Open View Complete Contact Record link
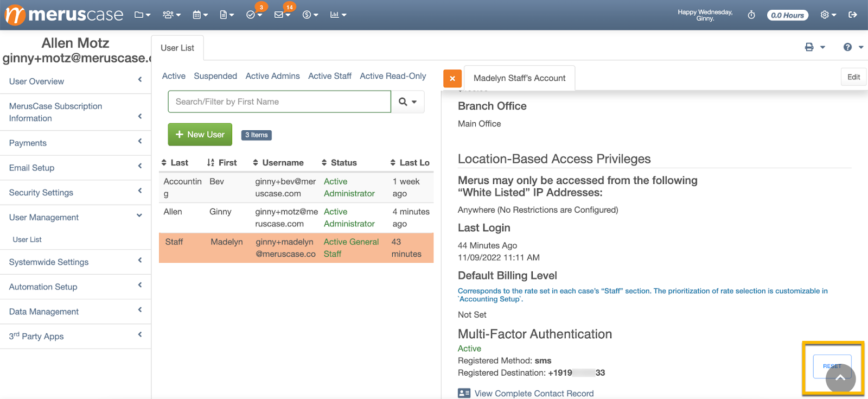Screen dimensions: 868x399 [534, 394]
